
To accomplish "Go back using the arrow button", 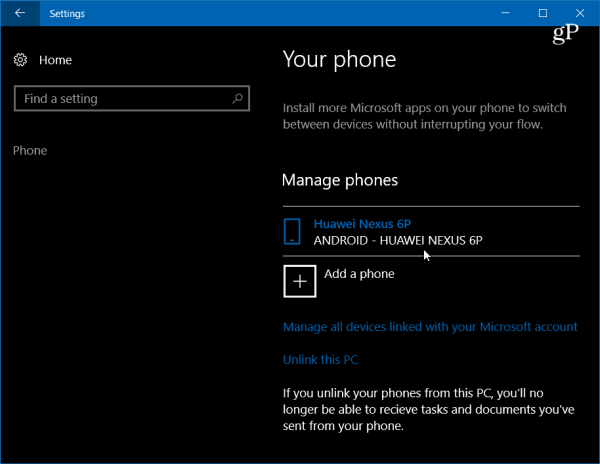I will (20, 13).
